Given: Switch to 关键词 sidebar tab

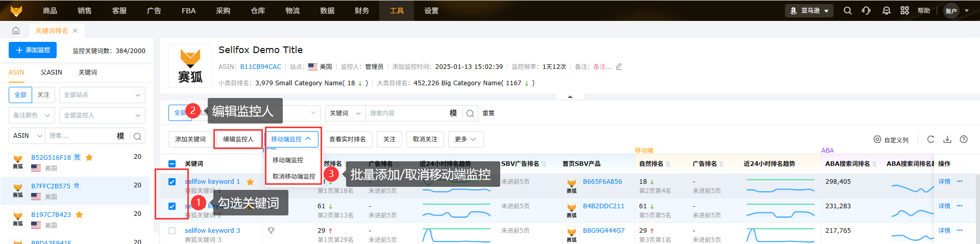Looking at the screenshot, I should (x=88, y=72).
